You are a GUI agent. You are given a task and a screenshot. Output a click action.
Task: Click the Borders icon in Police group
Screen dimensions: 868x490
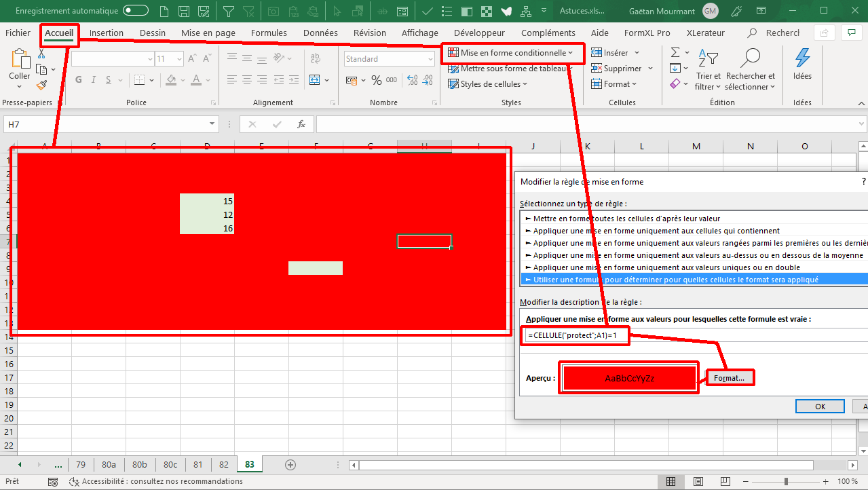139,79
